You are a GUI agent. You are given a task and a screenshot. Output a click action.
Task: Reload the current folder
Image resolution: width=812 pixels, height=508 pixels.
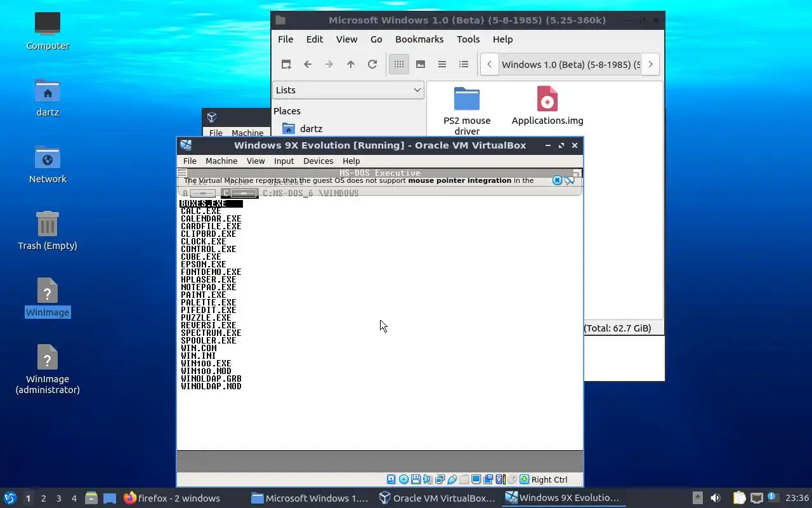click(372, 64)
